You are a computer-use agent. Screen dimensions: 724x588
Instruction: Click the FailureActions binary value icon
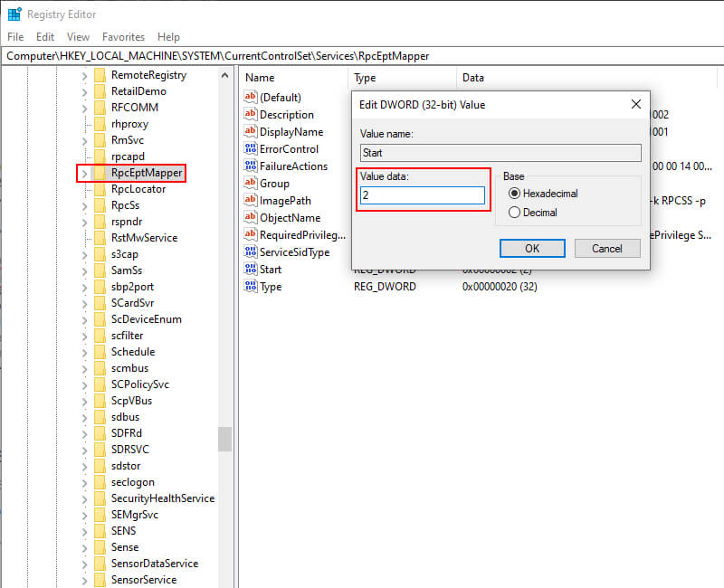point(251,166)
